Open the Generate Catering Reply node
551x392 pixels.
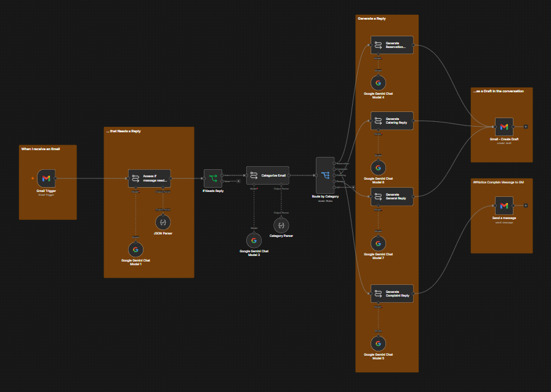pos(392,121)
